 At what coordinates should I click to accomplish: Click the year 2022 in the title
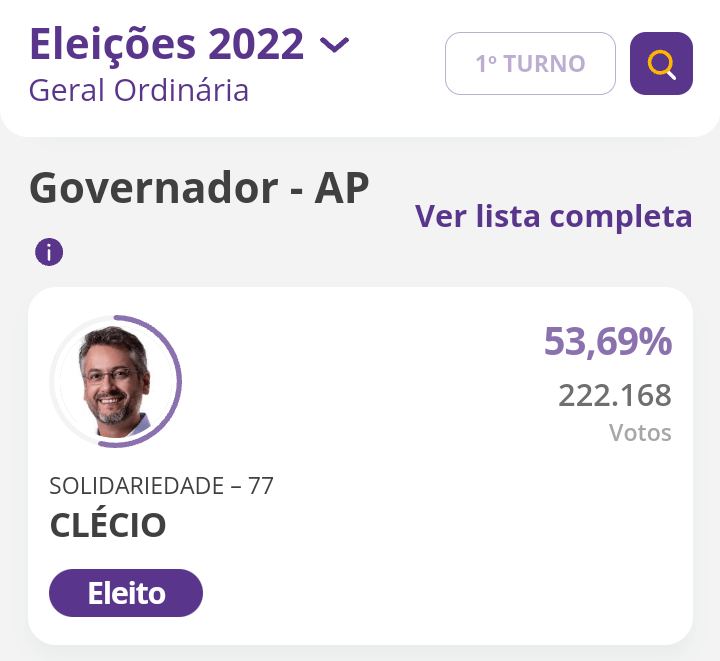click(257, 44)
